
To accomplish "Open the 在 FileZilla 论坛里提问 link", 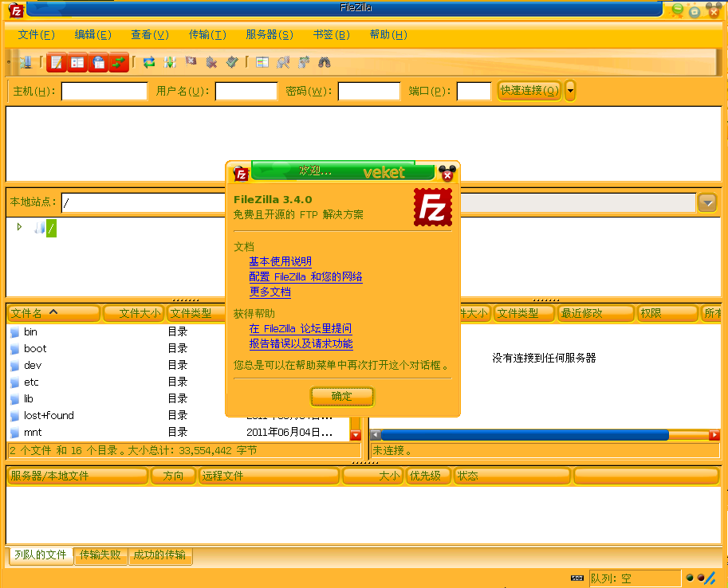I will (301, 329).
